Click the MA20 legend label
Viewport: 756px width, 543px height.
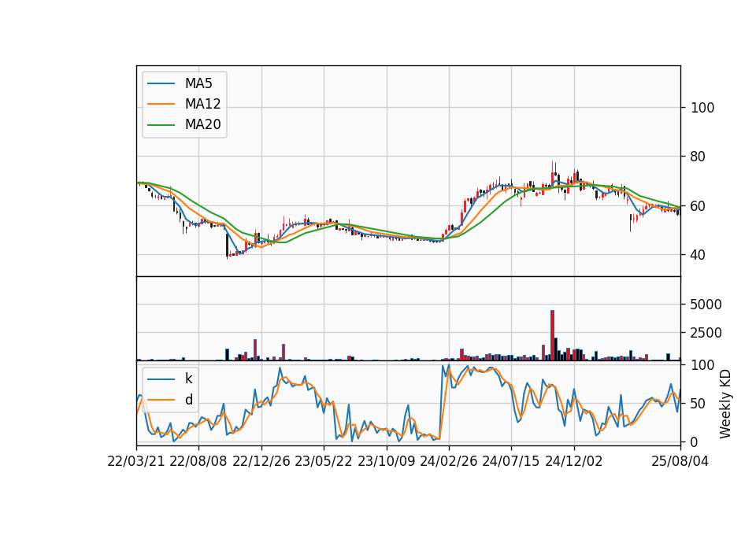[203, 124]
